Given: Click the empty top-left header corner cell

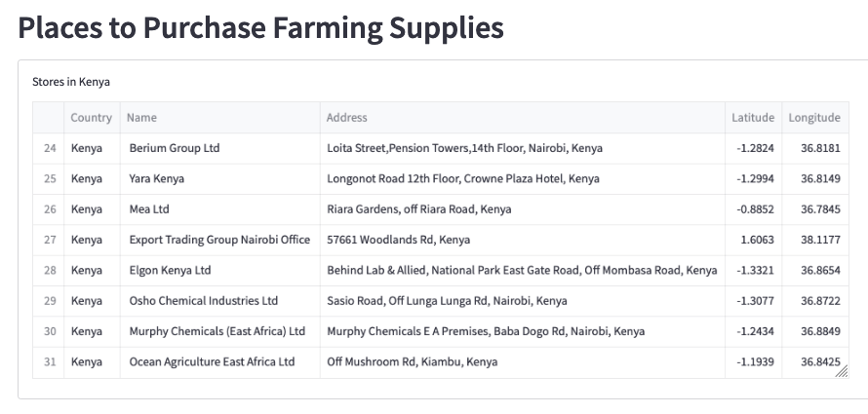Looking at the screenshot, I should (x=48, y=118).
